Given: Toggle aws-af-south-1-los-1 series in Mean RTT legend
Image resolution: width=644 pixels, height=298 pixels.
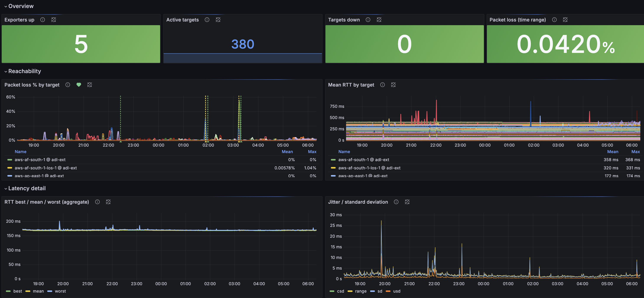Looking at the screenshot, I should 369,168.
